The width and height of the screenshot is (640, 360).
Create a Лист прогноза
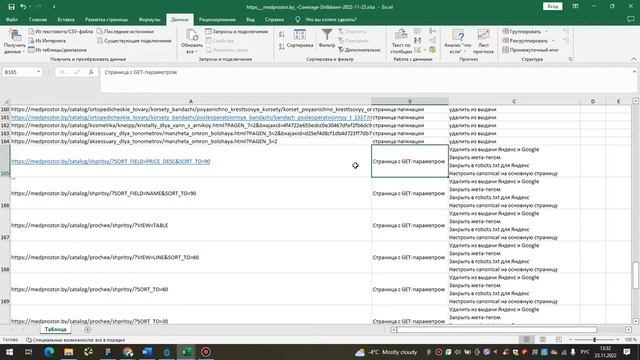coord(483,42)
